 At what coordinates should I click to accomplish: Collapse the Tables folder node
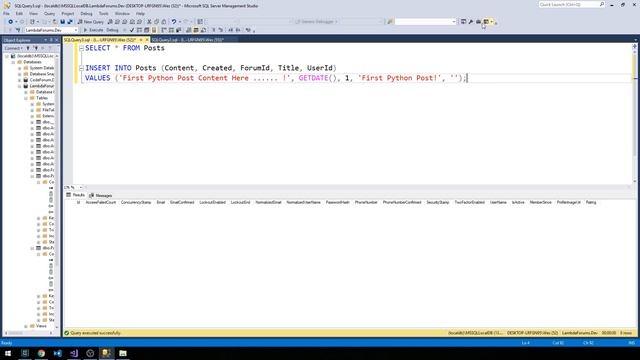26,98
